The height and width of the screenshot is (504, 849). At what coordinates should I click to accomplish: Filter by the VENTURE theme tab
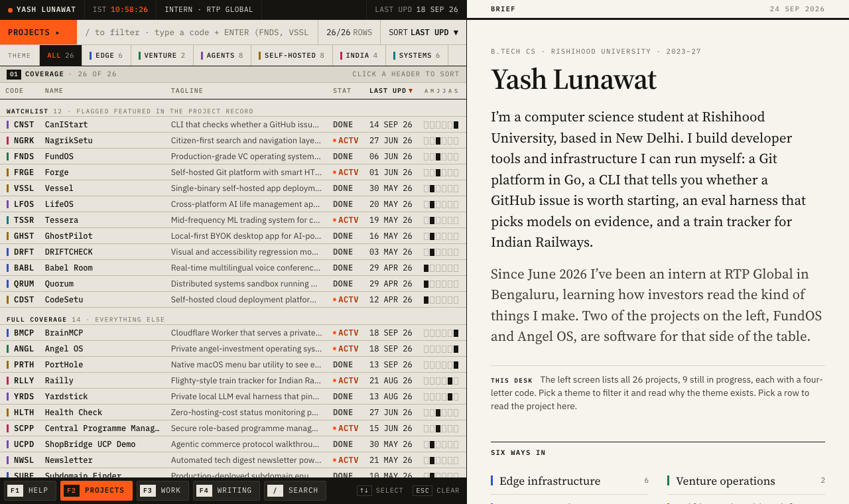click(x=162, y=56)
